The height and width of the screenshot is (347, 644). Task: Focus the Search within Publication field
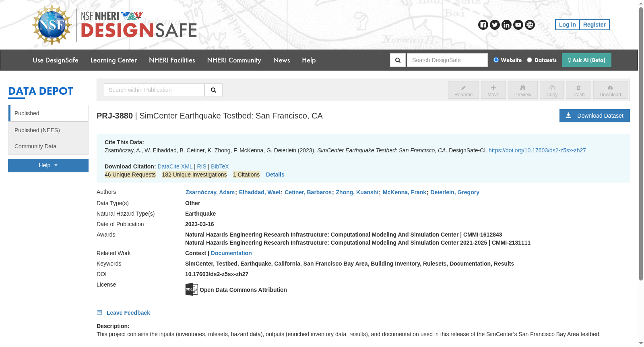click(x=154, y=90)
